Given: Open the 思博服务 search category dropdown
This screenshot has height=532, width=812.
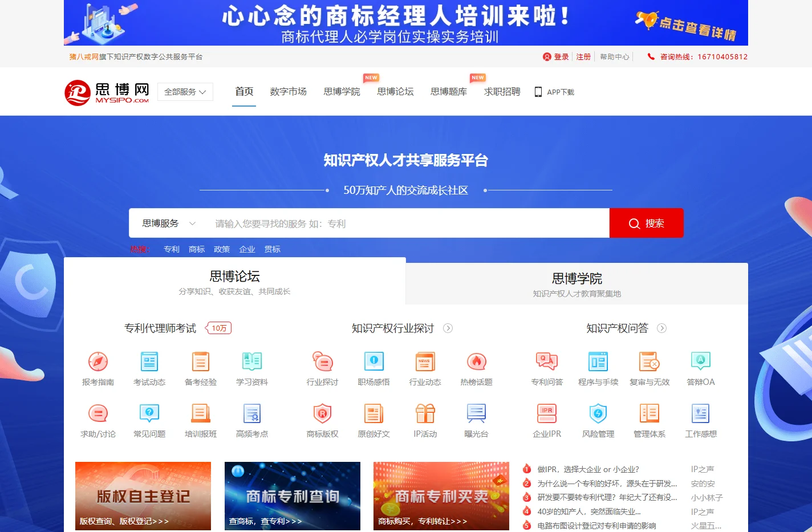Looking at the screenshot, I should (169, 224).
